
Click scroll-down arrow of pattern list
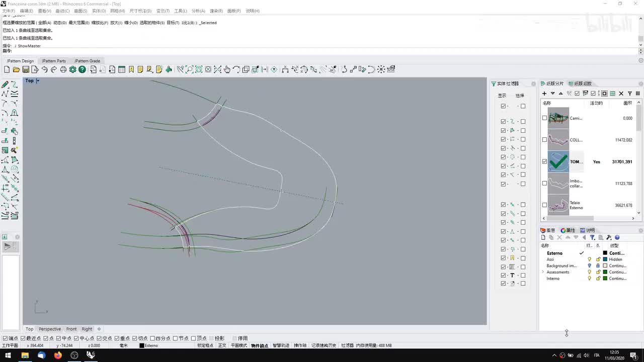tap(639, 213)
